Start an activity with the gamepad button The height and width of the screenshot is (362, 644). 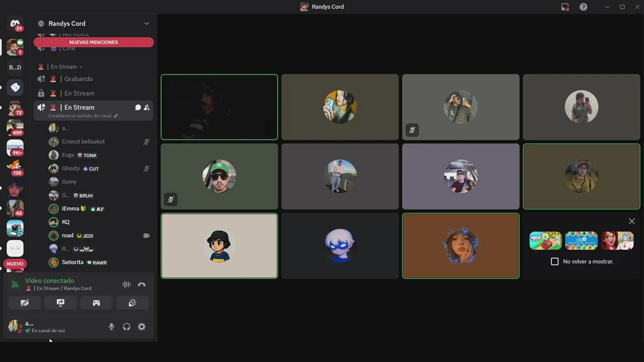(96, 303)
